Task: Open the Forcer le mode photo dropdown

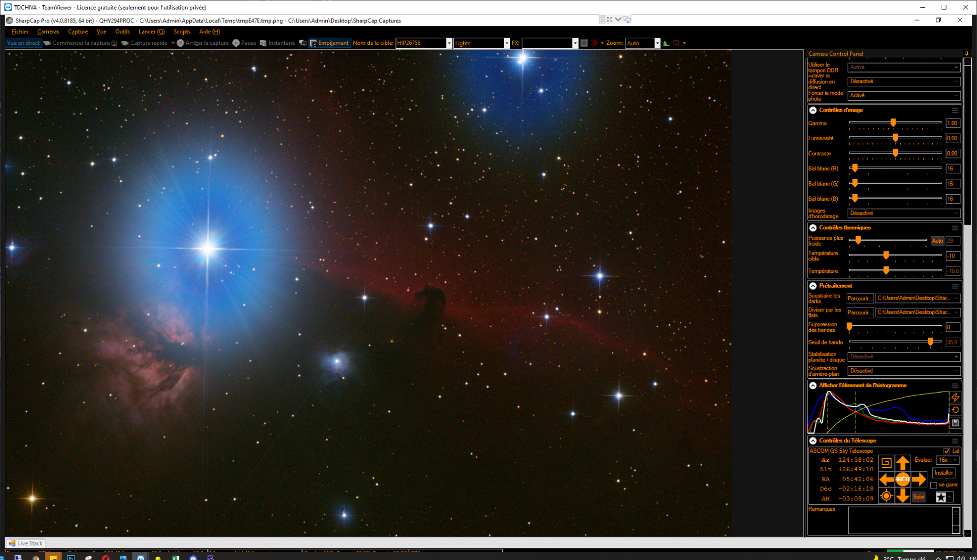Action: (904, 95)
